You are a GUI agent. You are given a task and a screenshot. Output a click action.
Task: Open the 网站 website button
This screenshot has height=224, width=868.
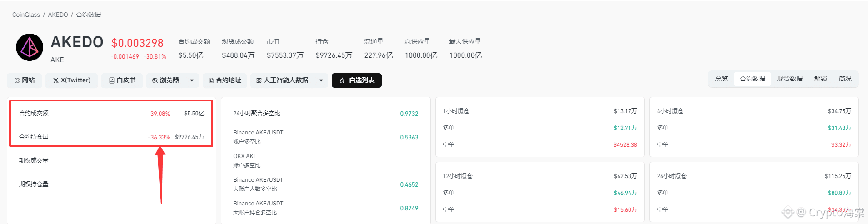pyautogui.click(x=25, y=80)
